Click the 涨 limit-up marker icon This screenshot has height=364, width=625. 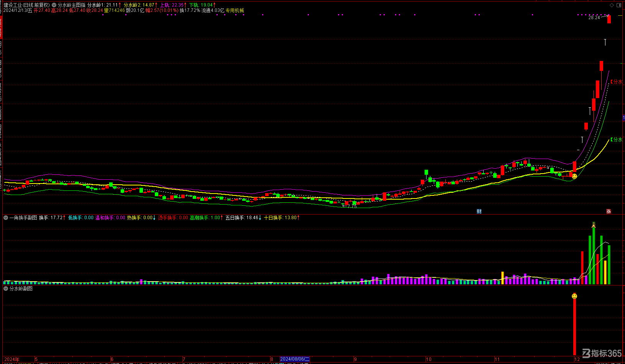tap(609, 212)
